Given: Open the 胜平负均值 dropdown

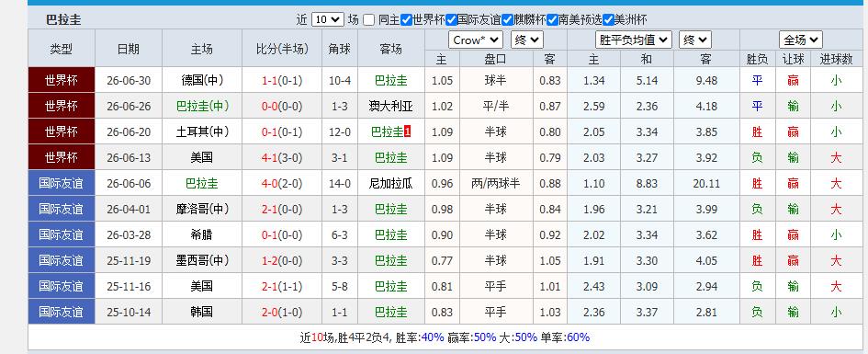Looking at the screenshot, I should coord(633,40).
